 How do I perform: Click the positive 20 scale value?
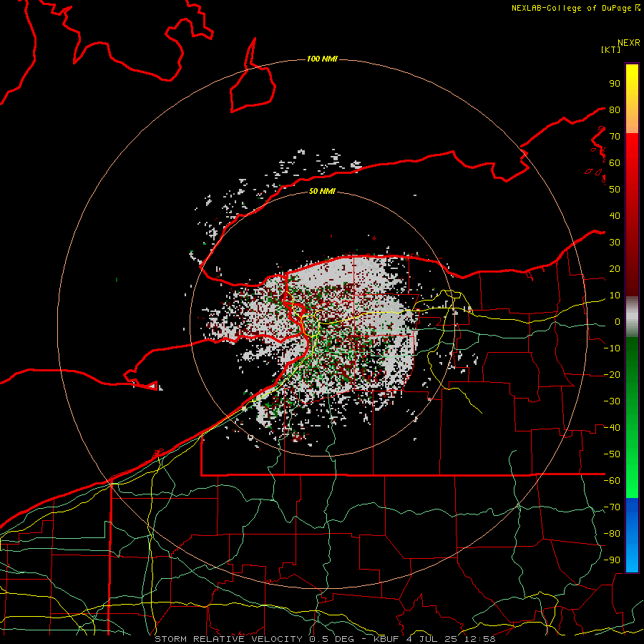click(615, 269)
